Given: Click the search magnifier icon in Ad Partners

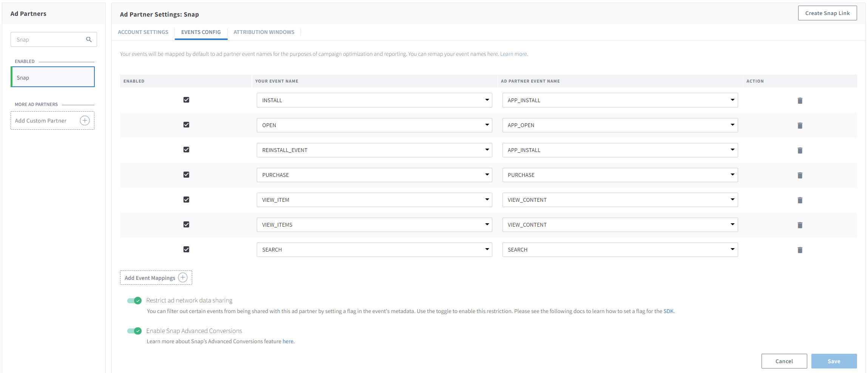Looking at the screenshot, I should click(x=89, y=40).
